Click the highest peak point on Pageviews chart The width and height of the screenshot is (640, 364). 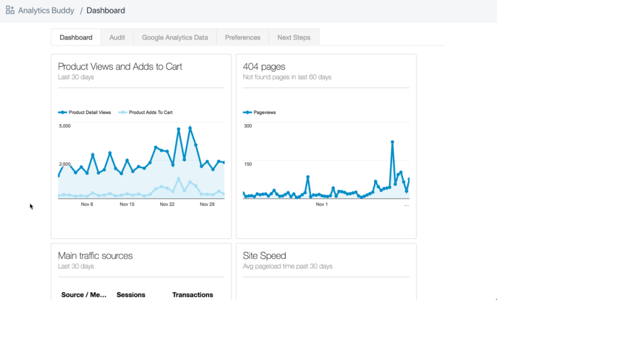pyautogui.click(x=392, y=142)
